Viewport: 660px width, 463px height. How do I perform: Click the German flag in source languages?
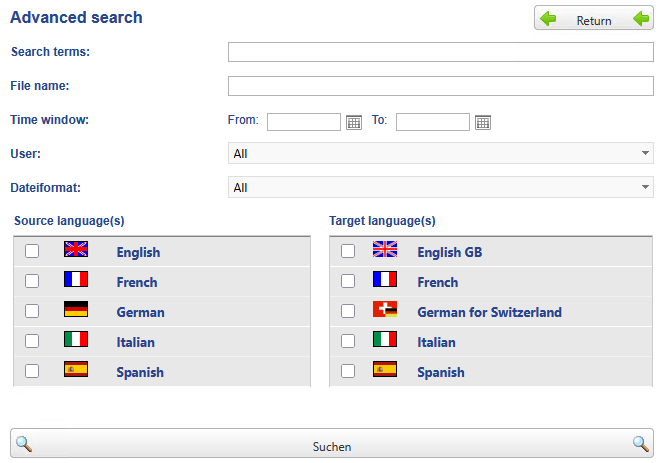pos(76,310)
